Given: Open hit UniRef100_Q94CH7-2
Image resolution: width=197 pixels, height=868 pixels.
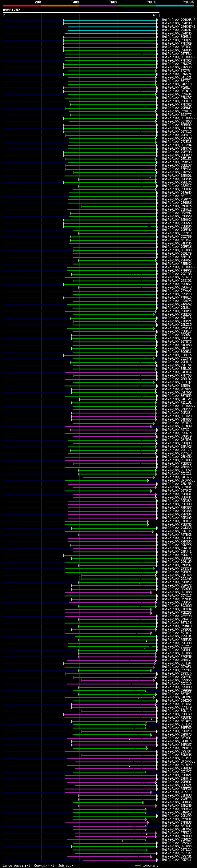Looking at the screenshot, I should (179, 26).
